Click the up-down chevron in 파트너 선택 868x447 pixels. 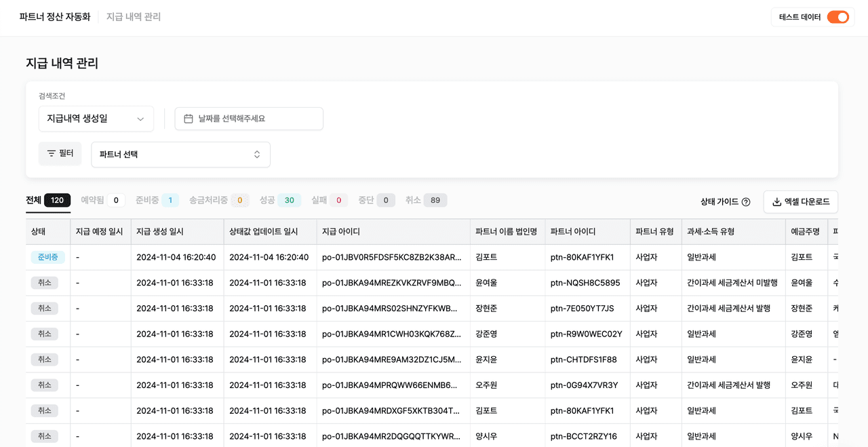pyautogui.click(x=257, y=155)
